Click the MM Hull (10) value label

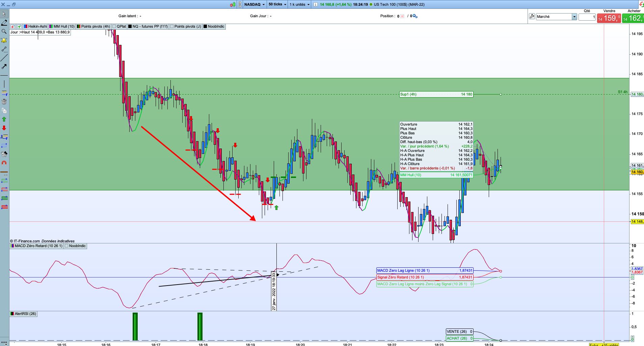pos(436,175)
